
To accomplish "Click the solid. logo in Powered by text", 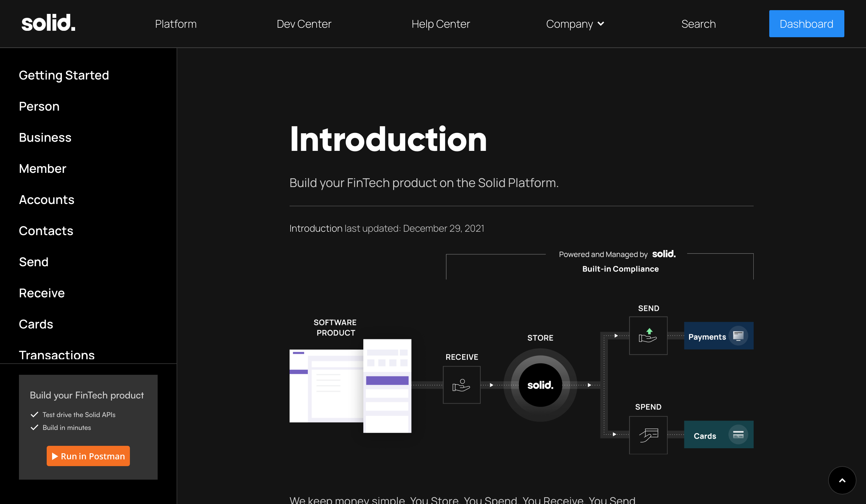I will 664,254.
